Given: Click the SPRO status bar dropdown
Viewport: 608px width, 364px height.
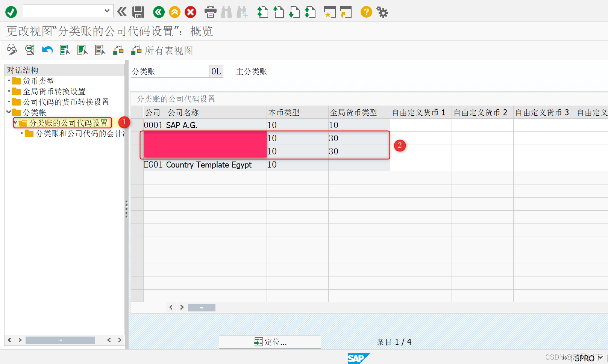Looking at the screenshot, I should pos(600,358).
